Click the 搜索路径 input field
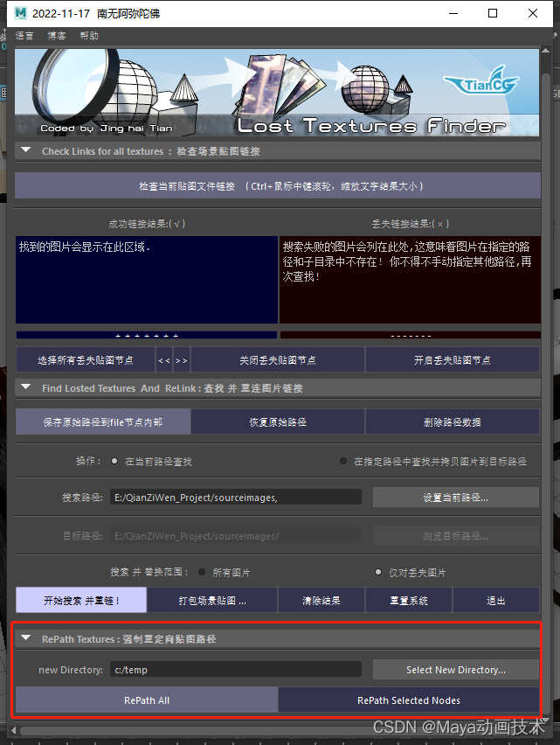 click(x=235, y=497)
